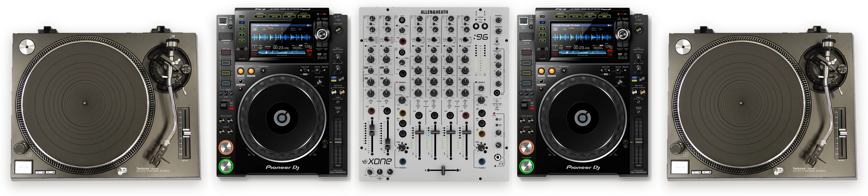Click headphone jack on Xone mixer
The height and width of the screenshot is (196, 868).
click(498, 157)
